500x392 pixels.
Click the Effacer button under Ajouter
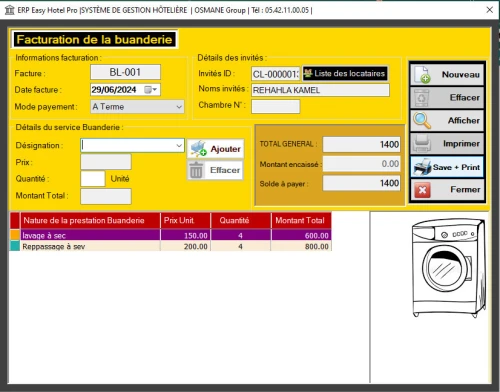point(215,170)
